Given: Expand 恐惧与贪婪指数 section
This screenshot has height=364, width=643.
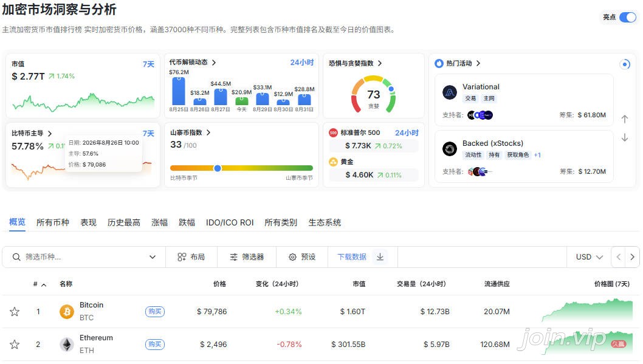Looking at the screenshot, I should click(380, 63).
